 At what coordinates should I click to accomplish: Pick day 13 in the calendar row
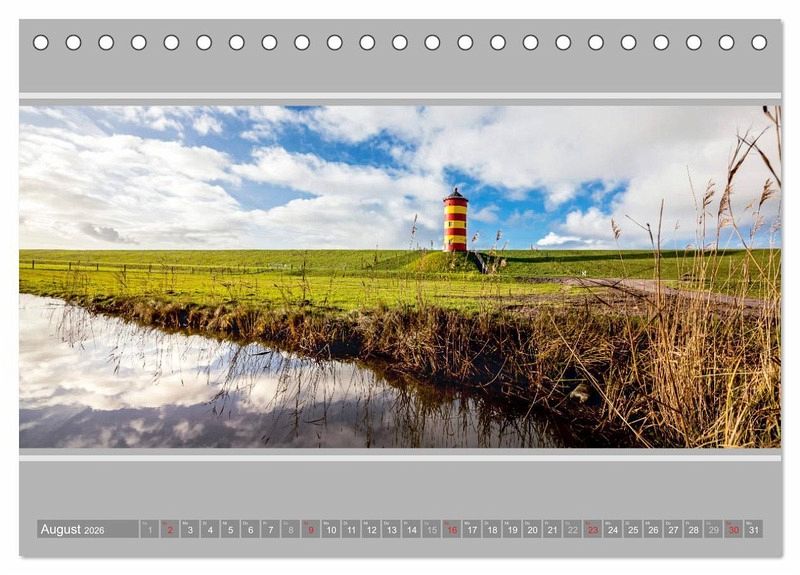[391, 529]
